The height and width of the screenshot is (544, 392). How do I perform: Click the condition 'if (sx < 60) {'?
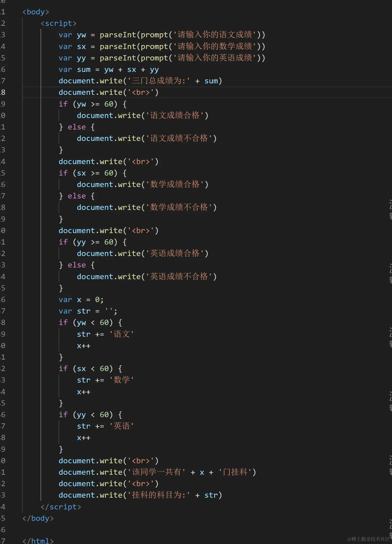tap(90, 369)
